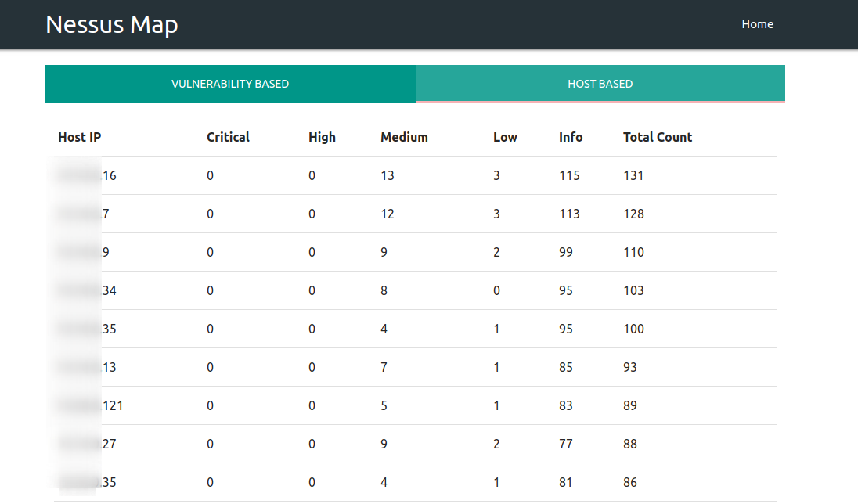
Task: Select the VULNERABILITY BASED tab
Action: point(230,83)
